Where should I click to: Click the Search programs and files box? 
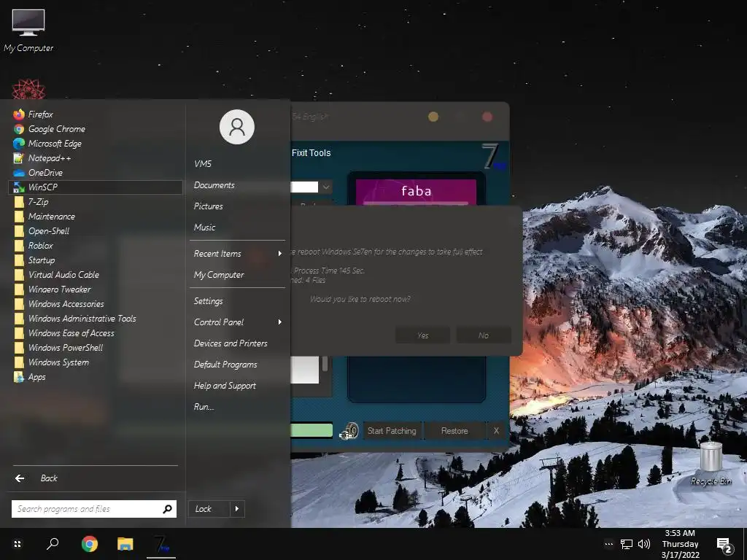pos(94,509)
